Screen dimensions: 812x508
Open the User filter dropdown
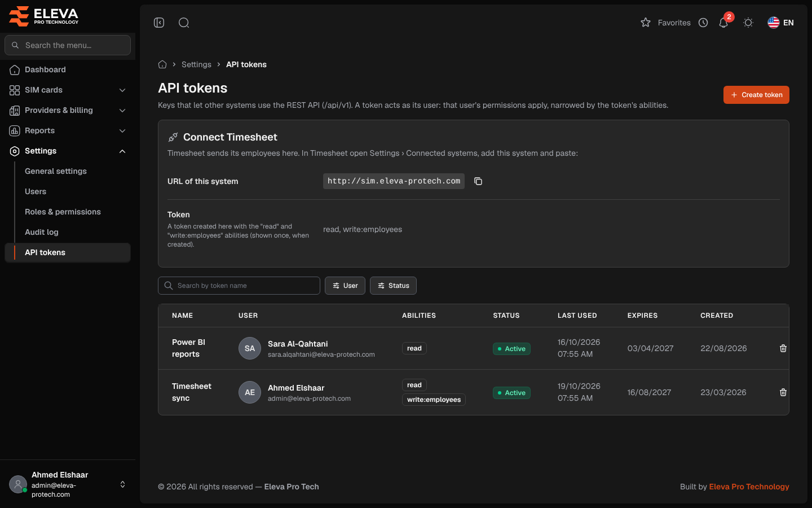click(x=345, y=286)
